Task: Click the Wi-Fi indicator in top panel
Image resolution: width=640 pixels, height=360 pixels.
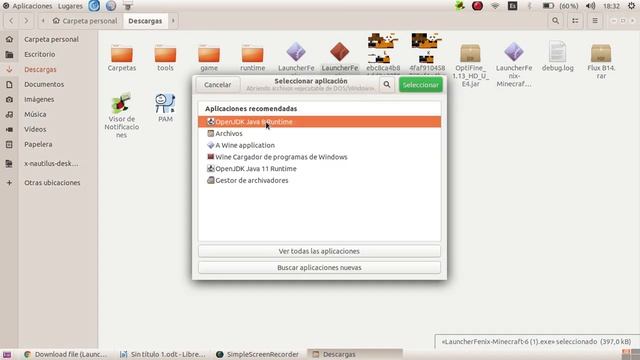Action: 495,6
